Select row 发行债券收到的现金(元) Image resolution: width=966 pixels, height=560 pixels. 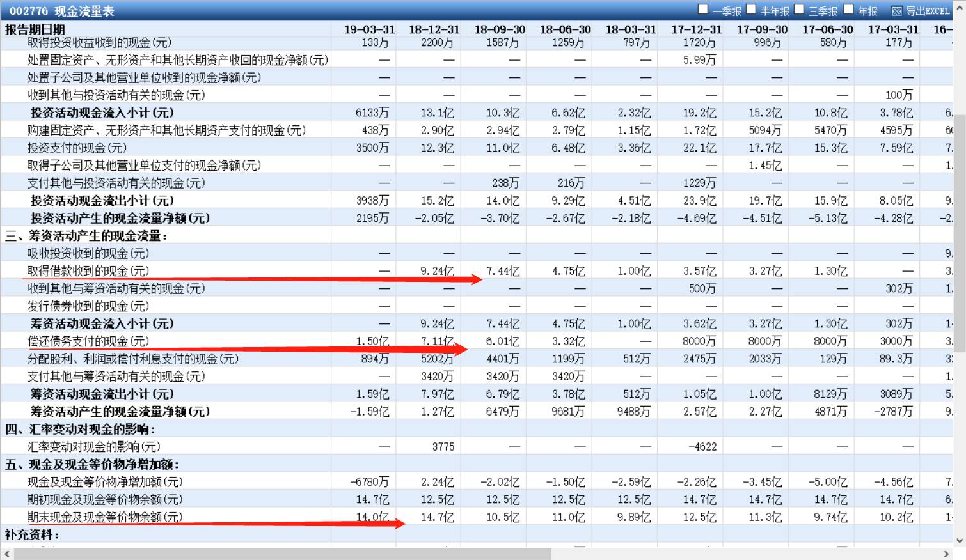477,306
